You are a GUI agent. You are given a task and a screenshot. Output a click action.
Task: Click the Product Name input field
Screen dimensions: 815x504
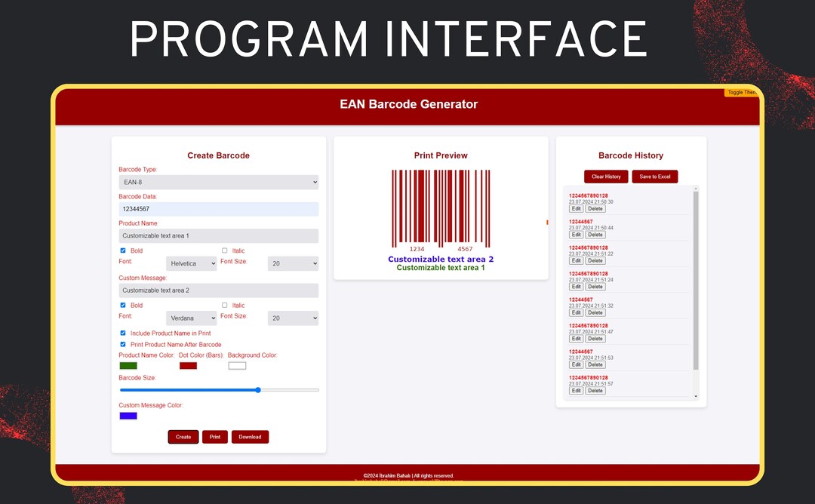pyautogui.click(x=218, y=236)
